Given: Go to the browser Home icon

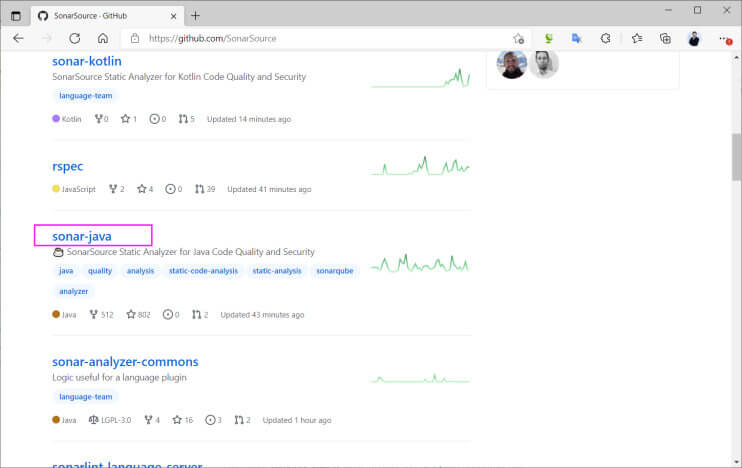Looking at the screenshot, I should pyautogui.click(x=103, y=38).
